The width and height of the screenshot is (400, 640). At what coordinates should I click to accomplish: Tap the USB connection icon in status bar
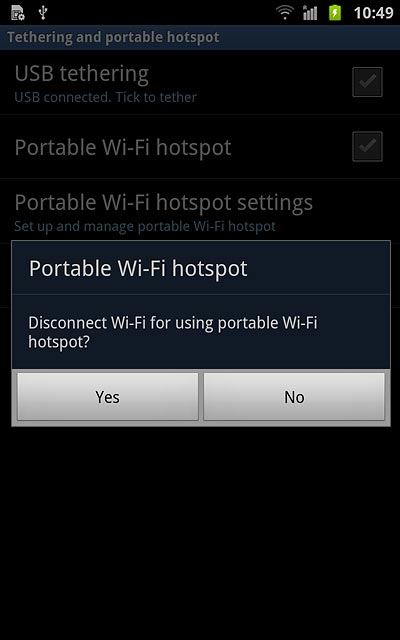click(43, 13)
